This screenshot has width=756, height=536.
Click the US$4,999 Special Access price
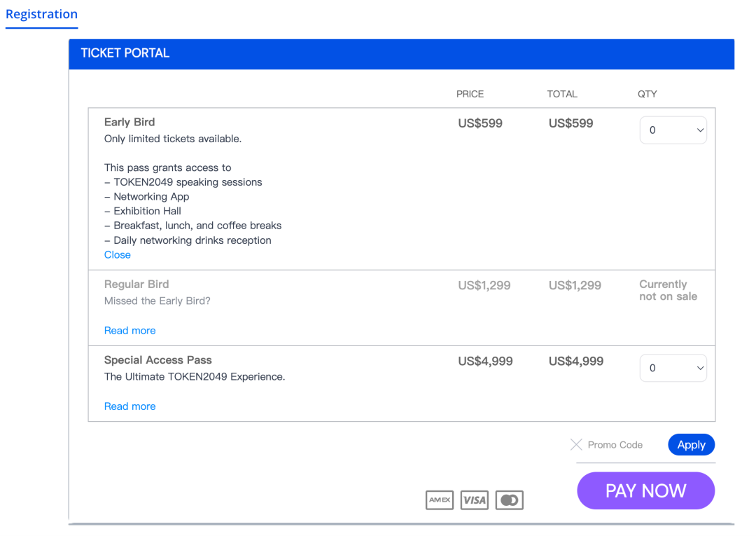coord(486,362)
